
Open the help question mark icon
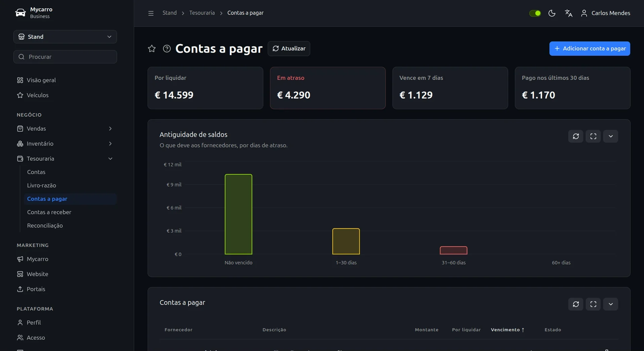click(x=167, y=49)
